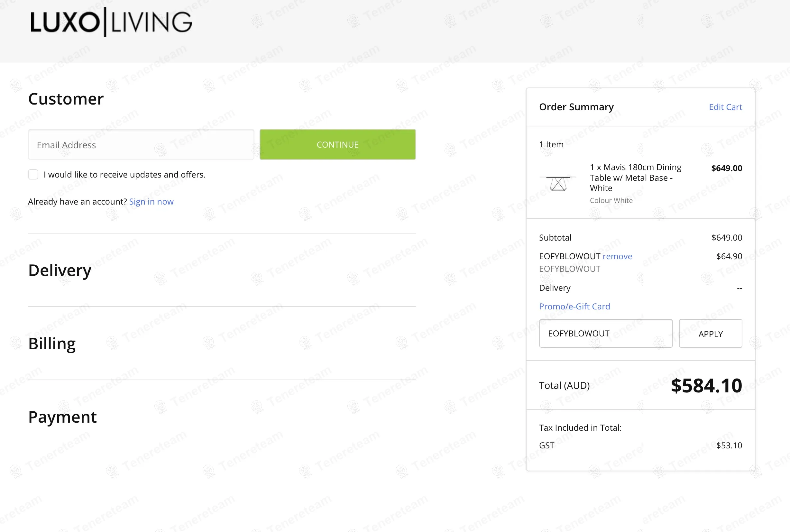The image size is (790, 532).
Task: Click the promo code input containing EOFYBLOWOUT
Action: tap(605, 333)
